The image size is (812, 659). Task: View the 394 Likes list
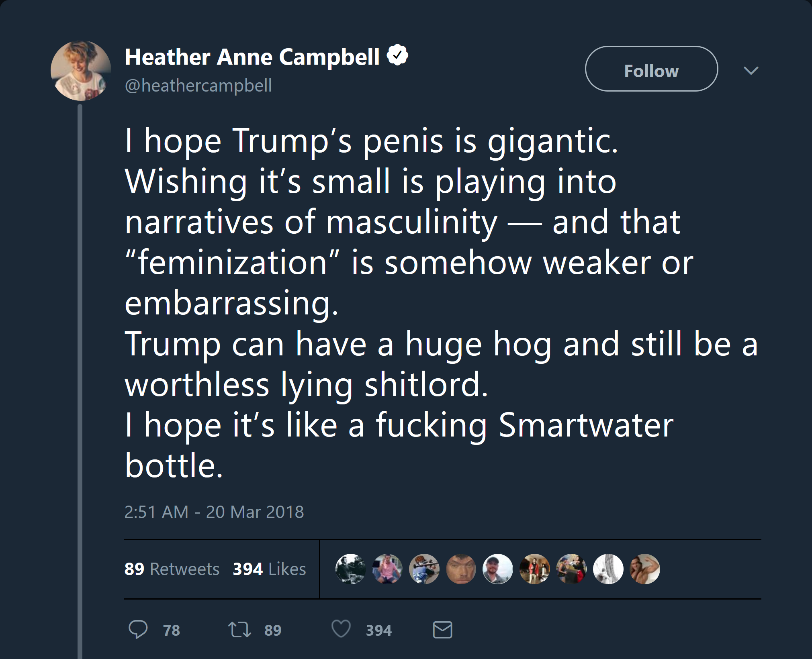pyautogui.click(x=269, y=569)
